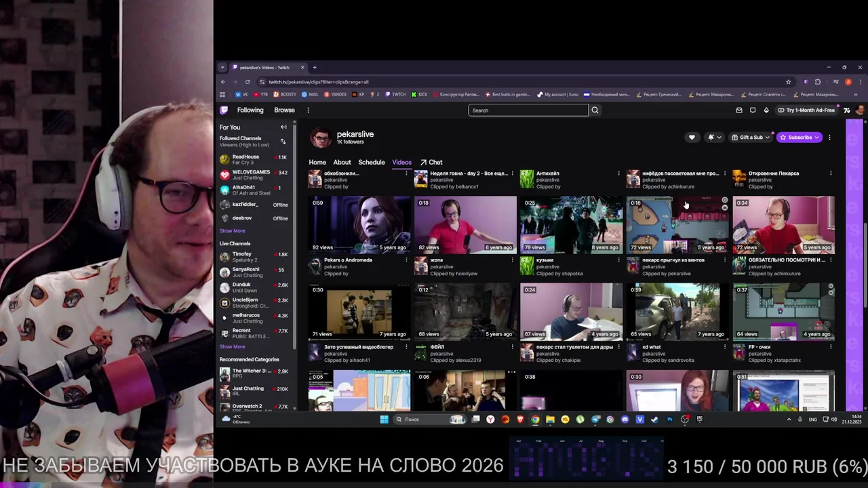Play the xd what clip thumbnail
This screenshot has height=488, width=868.
[677, 311]
